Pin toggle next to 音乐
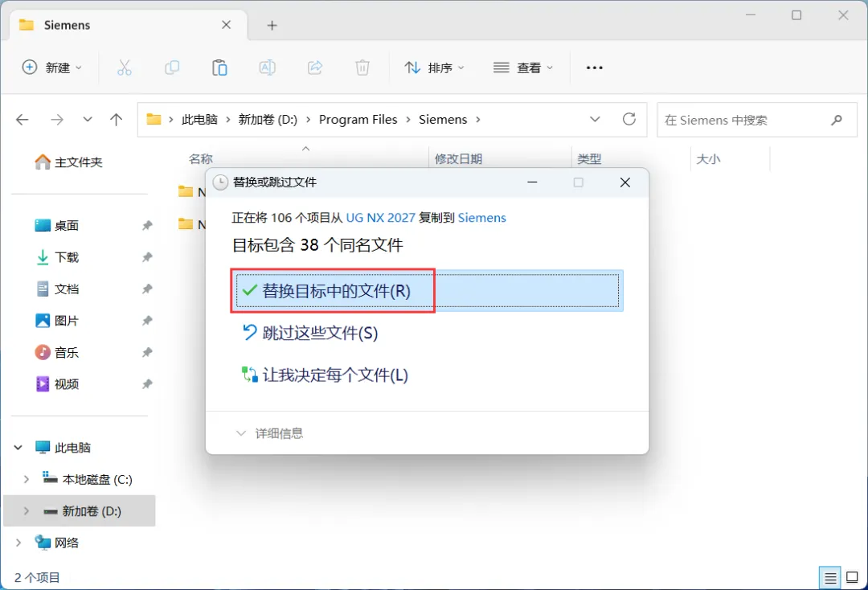Image resolution: width=868 pixels, height=590 pixels. [147, 352]
